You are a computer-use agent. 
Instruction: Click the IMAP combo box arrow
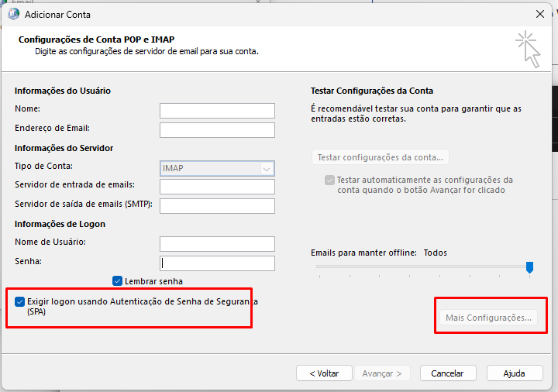[267, 169]
